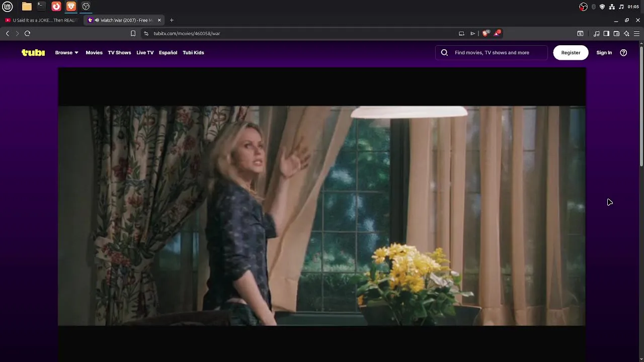The width and height of the screenshot is (644, 362).
Task: View site settings icon beside the URL
Action: coord(146,33)
